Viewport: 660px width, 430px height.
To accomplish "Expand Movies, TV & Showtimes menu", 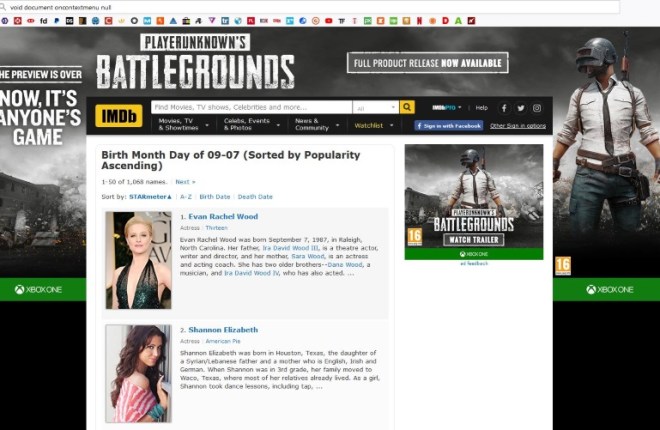I will click(x=184, y=125).
